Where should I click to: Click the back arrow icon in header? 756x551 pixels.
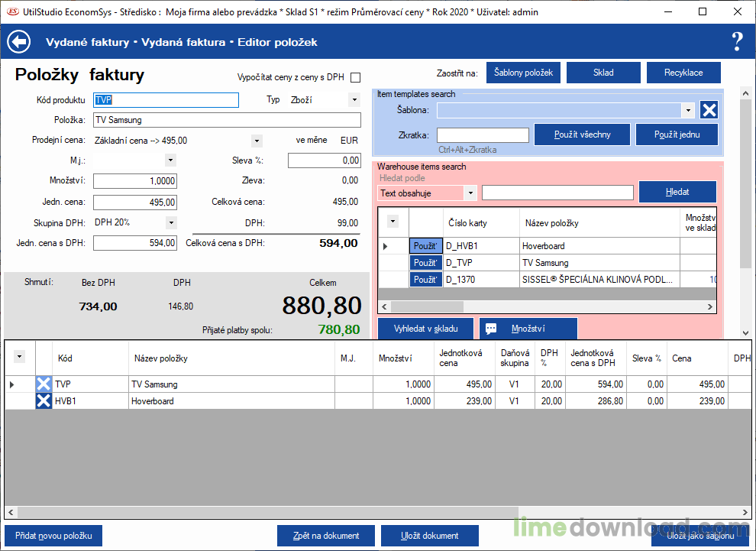(19, 42)
